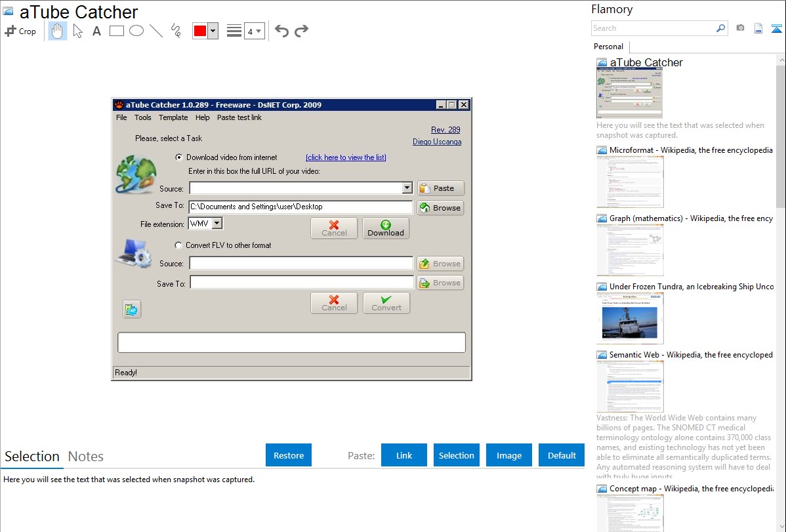Click the Convert button
Viewport: 786px width, 532px height.
pyautogui.click(x=386, y=303)
